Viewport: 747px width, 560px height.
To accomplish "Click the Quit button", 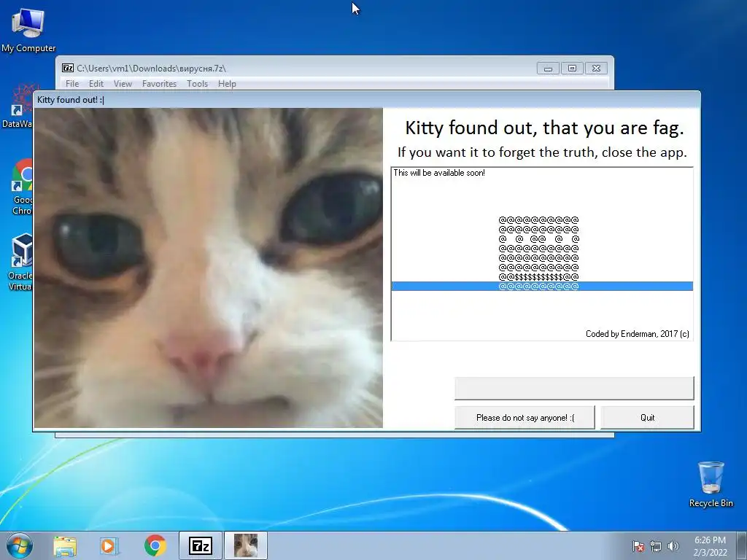I will [647, 418].
